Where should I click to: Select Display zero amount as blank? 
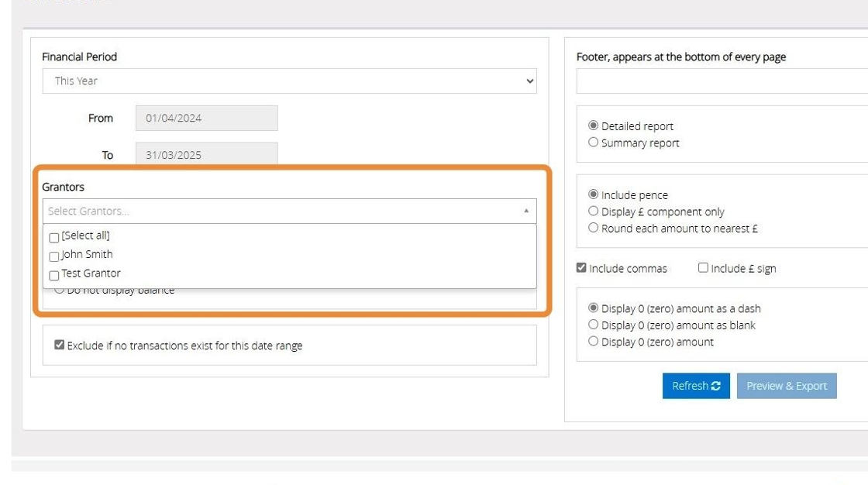click(x=594, y=325)
